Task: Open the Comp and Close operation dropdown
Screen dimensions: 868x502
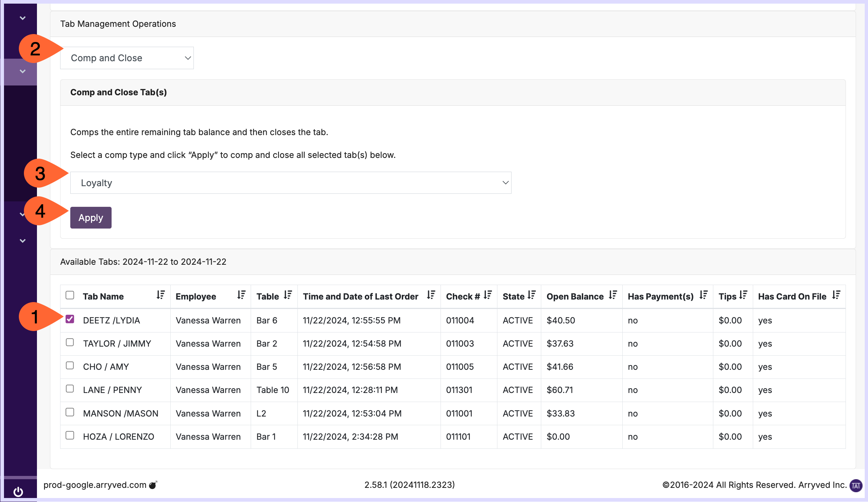Action: (127, 58)
